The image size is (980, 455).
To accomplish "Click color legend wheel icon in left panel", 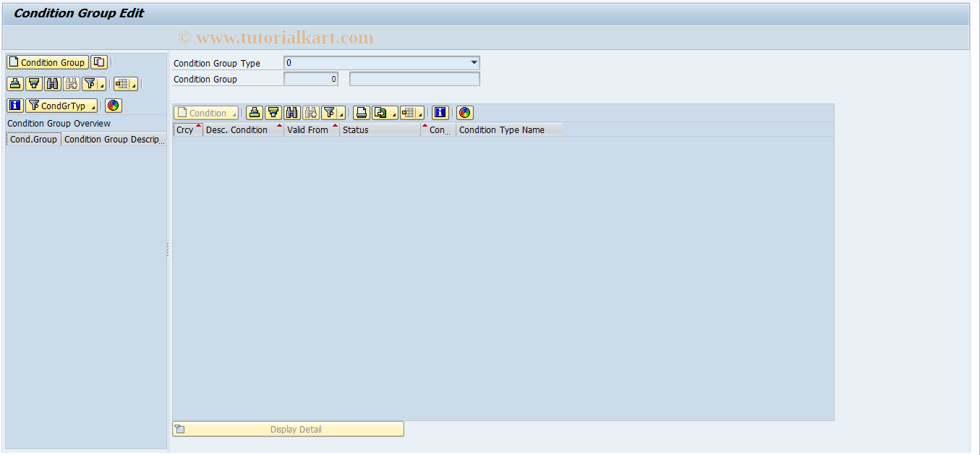I will click(x=114, y=106).
